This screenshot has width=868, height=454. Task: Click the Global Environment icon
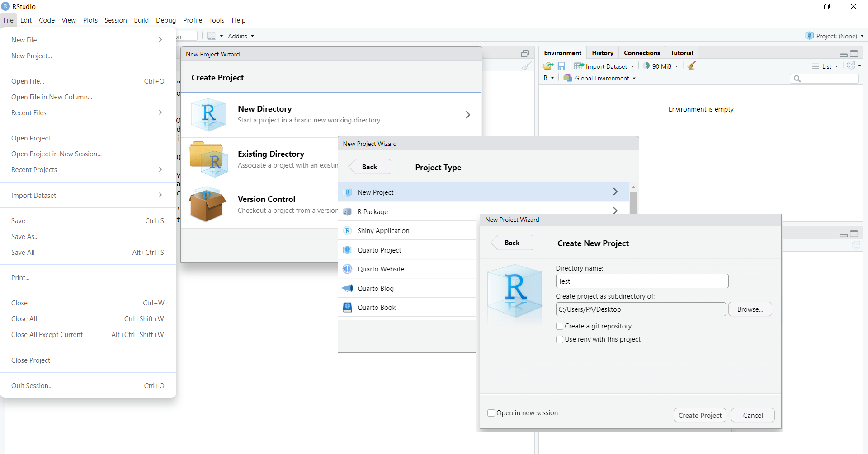(x=568, y=78)
